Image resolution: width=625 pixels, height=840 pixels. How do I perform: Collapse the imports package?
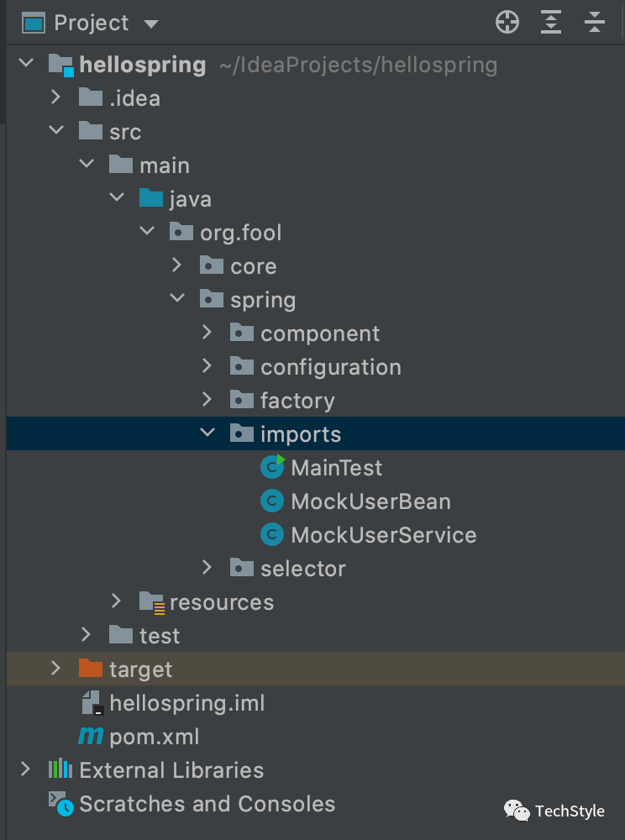(x=207, y=433)
